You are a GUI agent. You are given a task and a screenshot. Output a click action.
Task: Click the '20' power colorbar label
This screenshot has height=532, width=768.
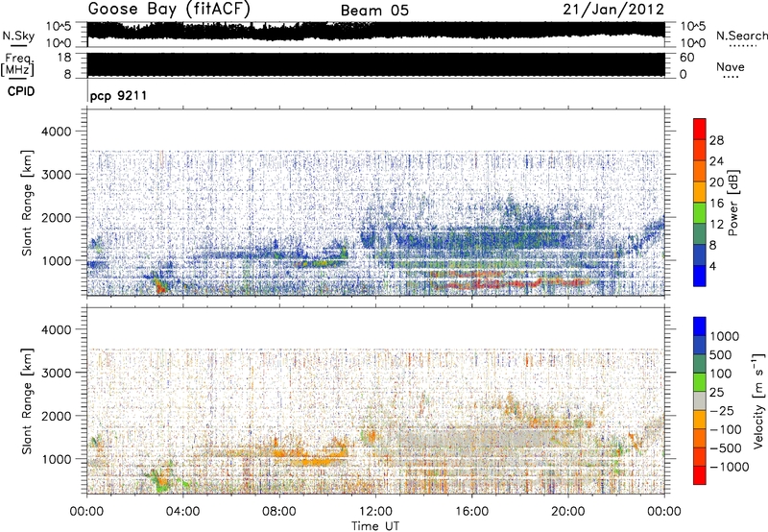coord(716,182)
